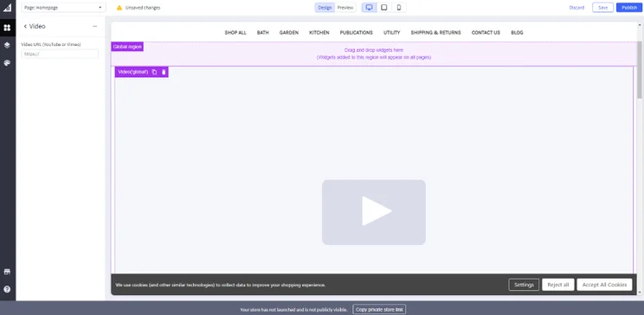Viewport: 644px width, 315px height.
Task: Click Copy private store link
Action: [379, 310]
